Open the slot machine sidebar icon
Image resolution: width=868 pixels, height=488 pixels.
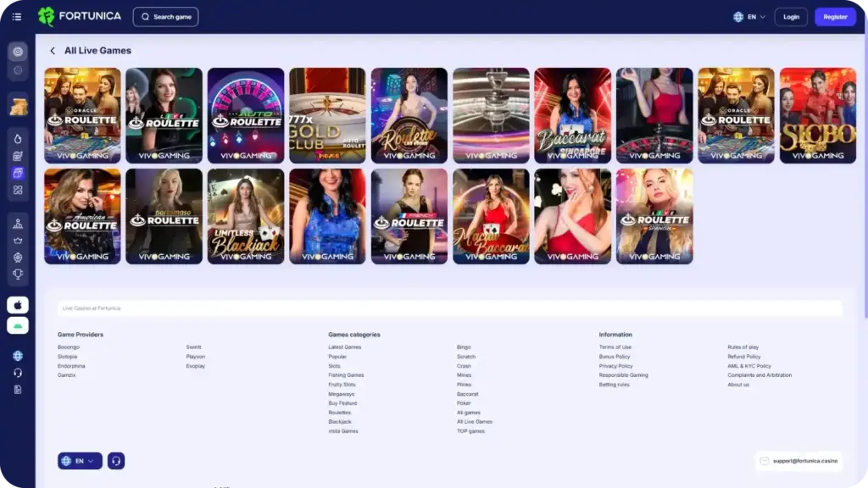pyautogui.click(x=18, y=156)
